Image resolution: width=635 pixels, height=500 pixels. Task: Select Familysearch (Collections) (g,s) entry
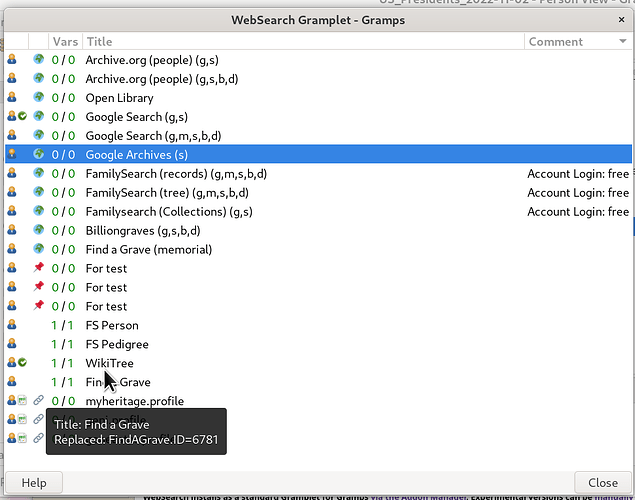coord(318,211)
